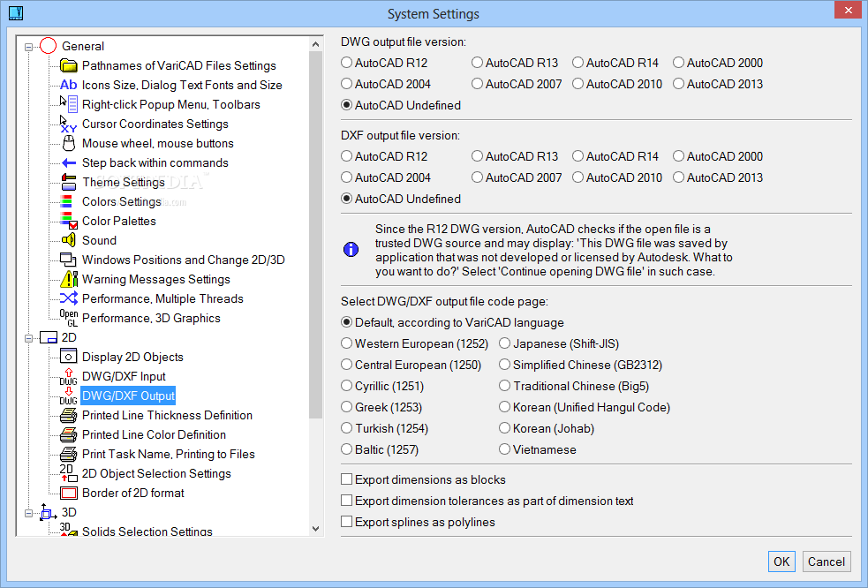Open Sound settings in tree

coord(99,240)
